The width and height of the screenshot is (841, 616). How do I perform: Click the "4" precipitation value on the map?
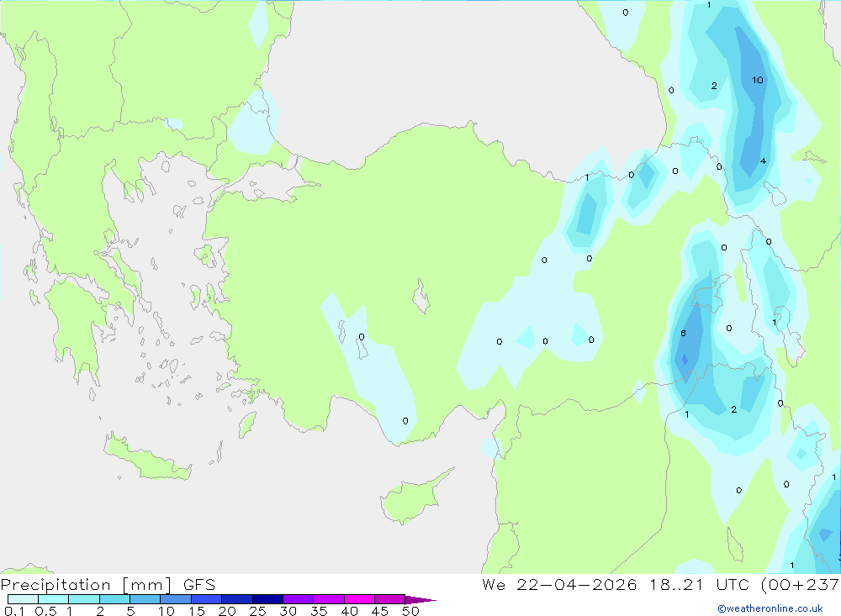(x=763, y=161)
